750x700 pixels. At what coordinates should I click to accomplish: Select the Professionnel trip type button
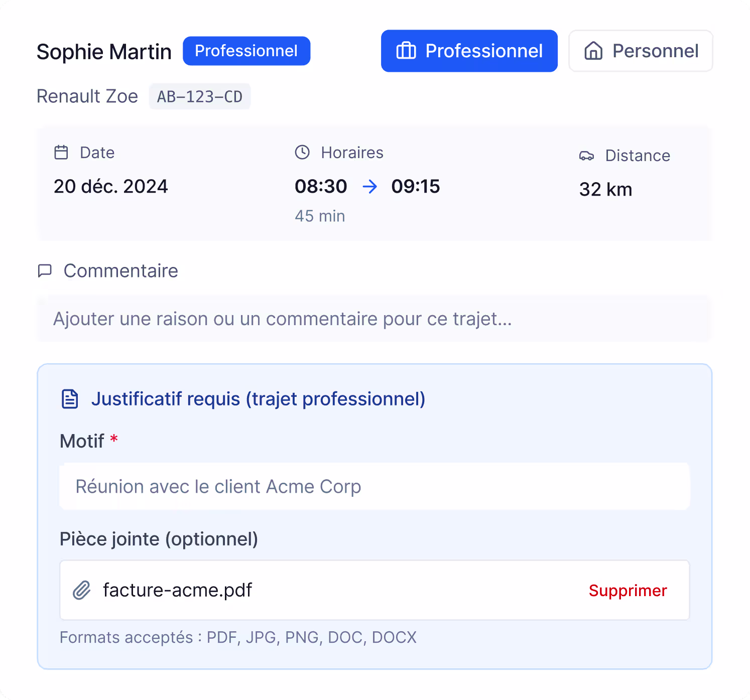[x=469, y=51]
